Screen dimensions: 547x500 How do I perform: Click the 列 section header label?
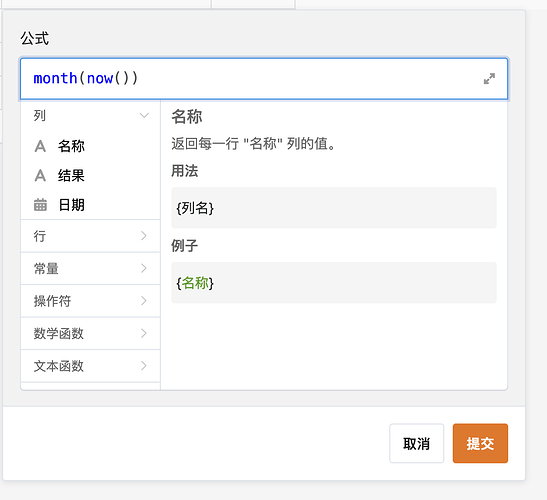point(39,115)
